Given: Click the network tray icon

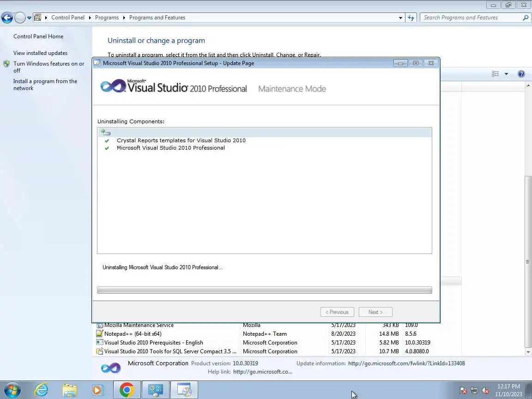Looking at the screenshot, I should (474, 391).
